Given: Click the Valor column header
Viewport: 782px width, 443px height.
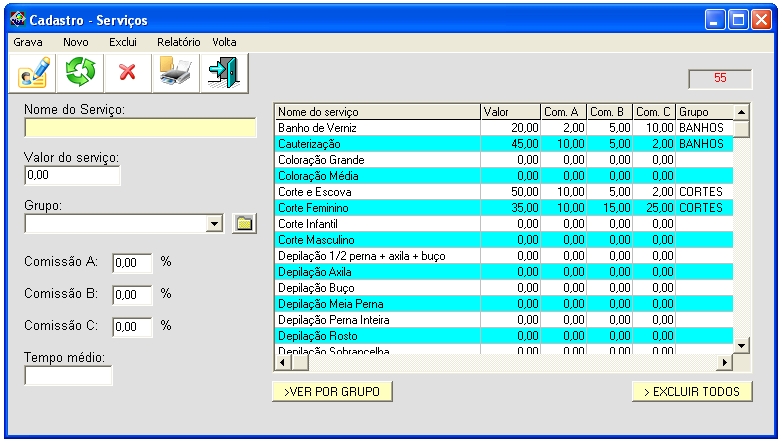Looking at the screenshot, I should point(508,112).
